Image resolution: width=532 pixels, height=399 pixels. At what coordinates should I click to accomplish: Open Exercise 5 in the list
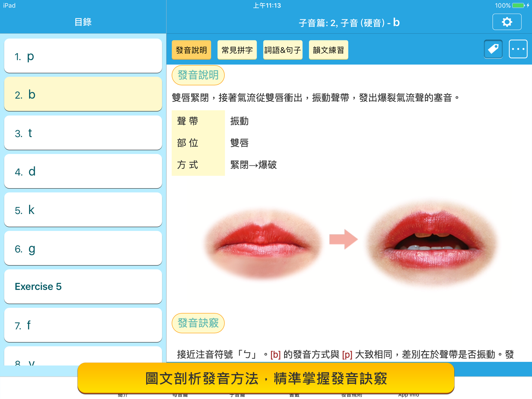(83, 286)
